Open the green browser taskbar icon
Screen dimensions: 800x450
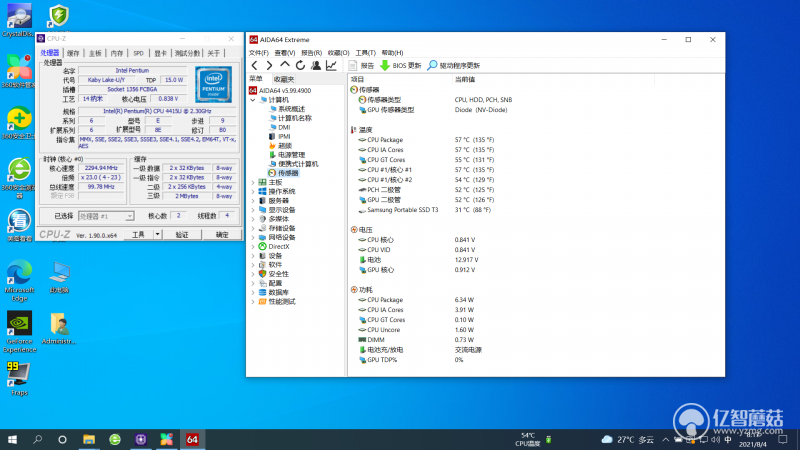coord(115,439)
